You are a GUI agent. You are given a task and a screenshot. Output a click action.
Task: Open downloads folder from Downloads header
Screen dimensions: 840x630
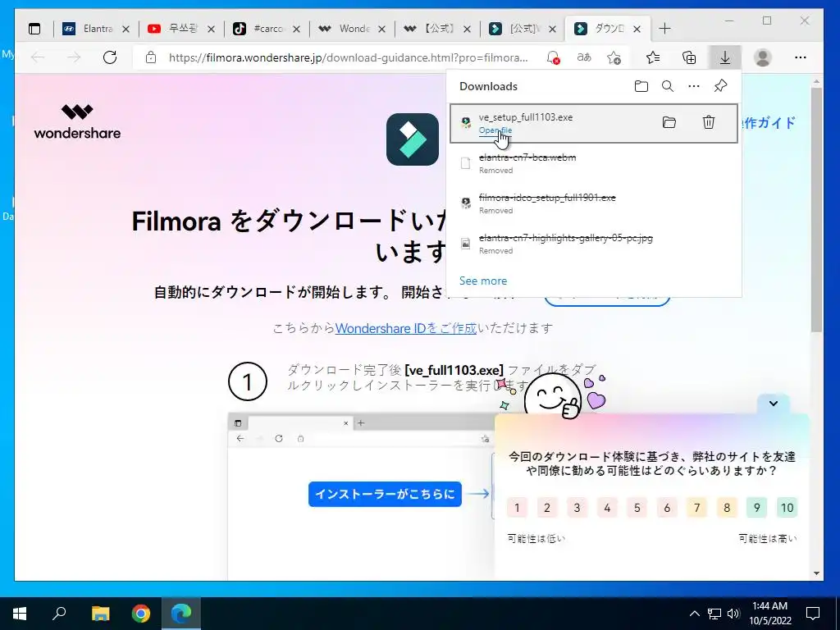coord(641,86)
